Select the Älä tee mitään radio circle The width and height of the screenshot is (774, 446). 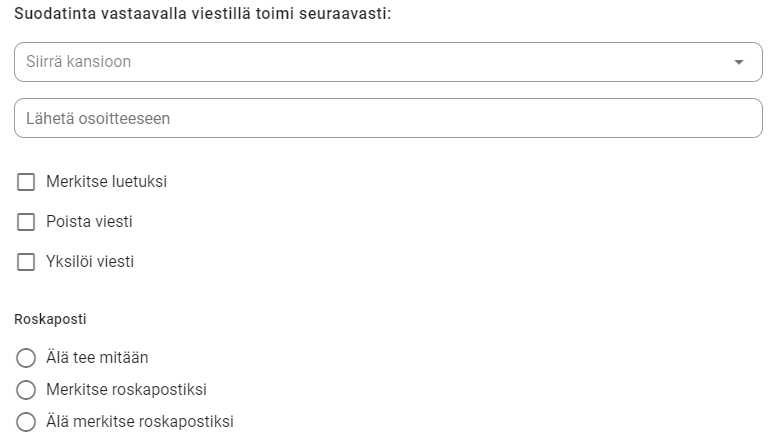[26, 358]
